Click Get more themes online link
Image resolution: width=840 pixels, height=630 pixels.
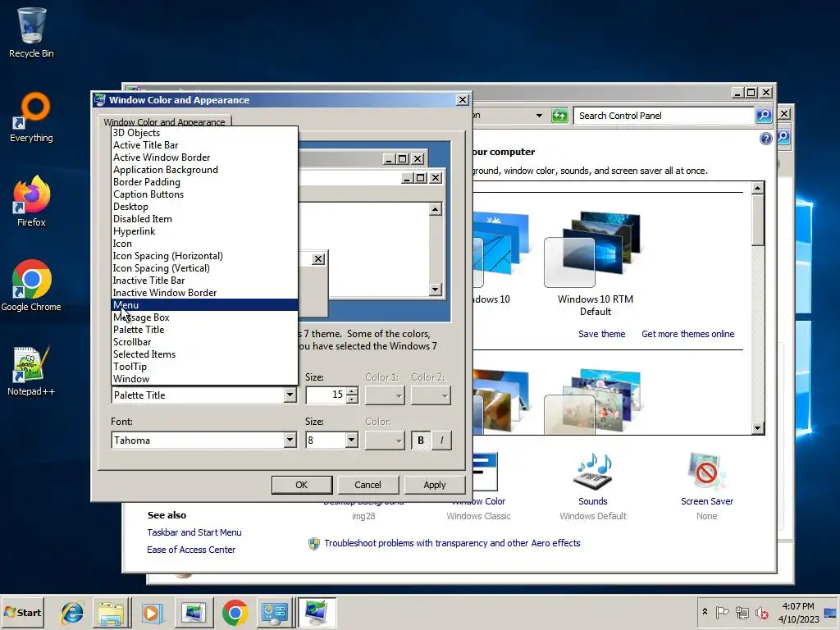[688, 334]
